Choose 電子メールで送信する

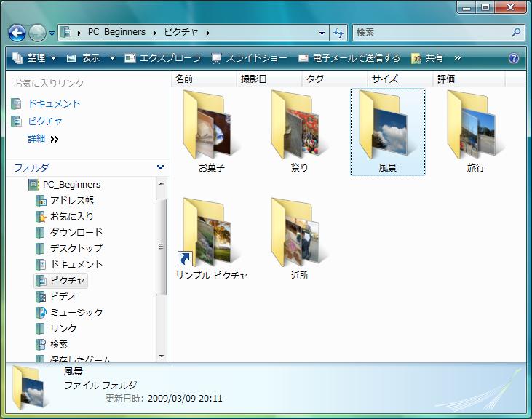coord(349,58)
